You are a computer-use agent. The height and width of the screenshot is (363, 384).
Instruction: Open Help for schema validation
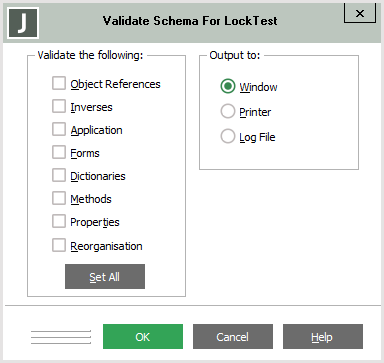[323, 337]
